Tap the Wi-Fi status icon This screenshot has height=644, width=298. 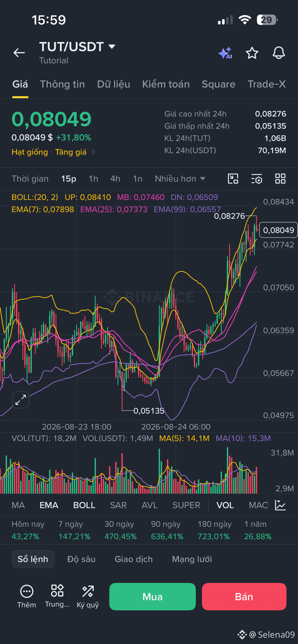point(245,20)
